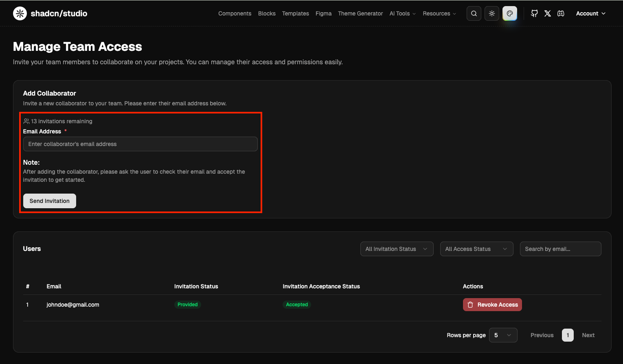The image size is (623, 364).
Task: Open the All Access Status filter
Action: click(x=476, y=249)
